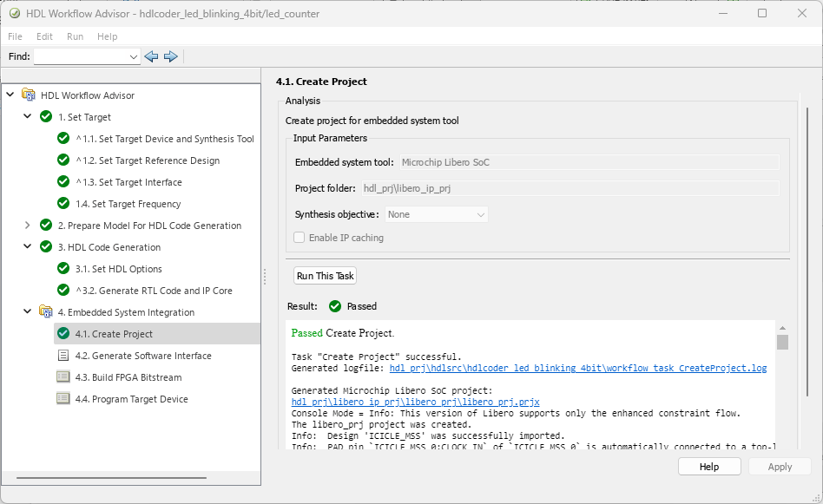Click the Find previous arrow icon
Image resolution: width=823 pixels, height=504 pixels.
point(151,56)
